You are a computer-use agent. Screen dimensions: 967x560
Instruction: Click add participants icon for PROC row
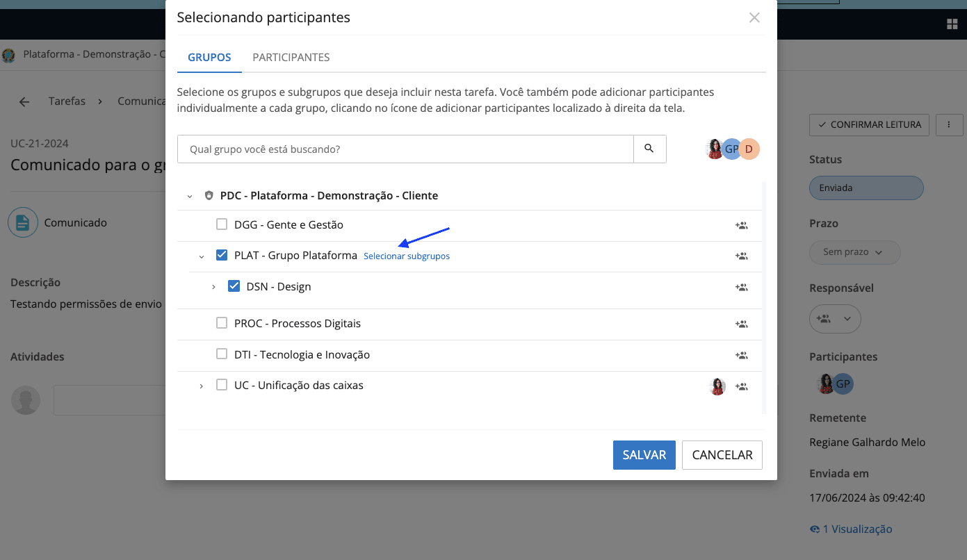click(x=742, y=324)
